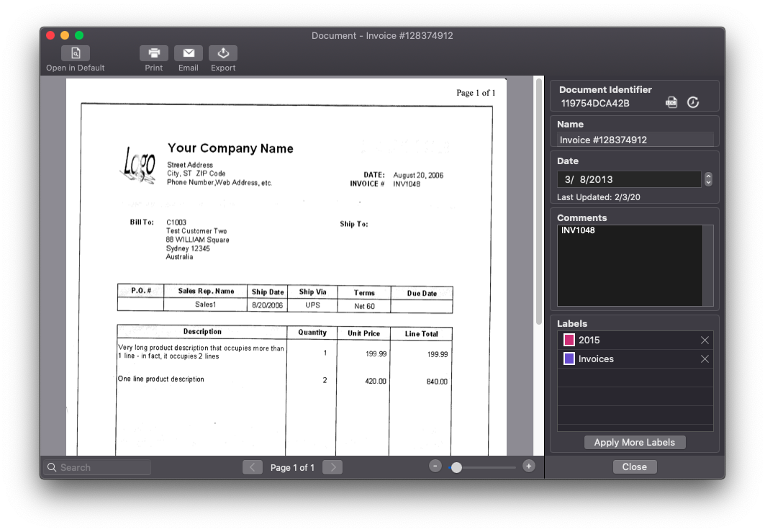765x532 pixels.
Task: Export the document
Action: pos(222,53)
